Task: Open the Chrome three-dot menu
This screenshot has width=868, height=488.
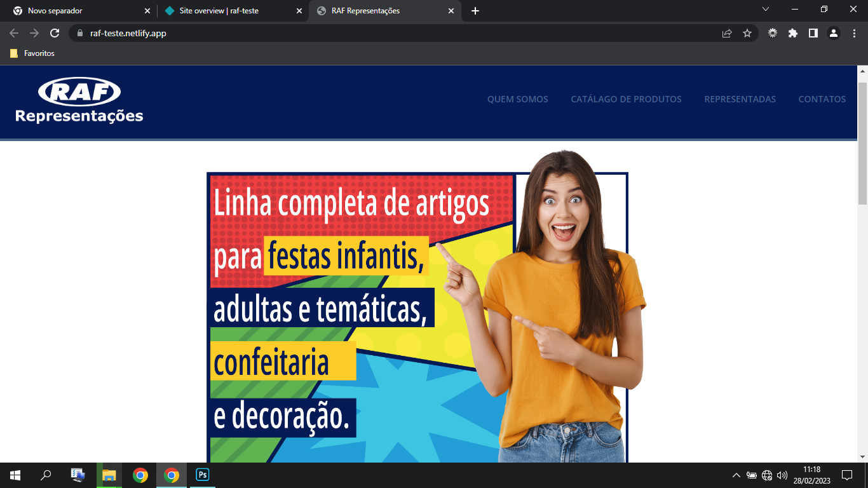Action: 855,33
